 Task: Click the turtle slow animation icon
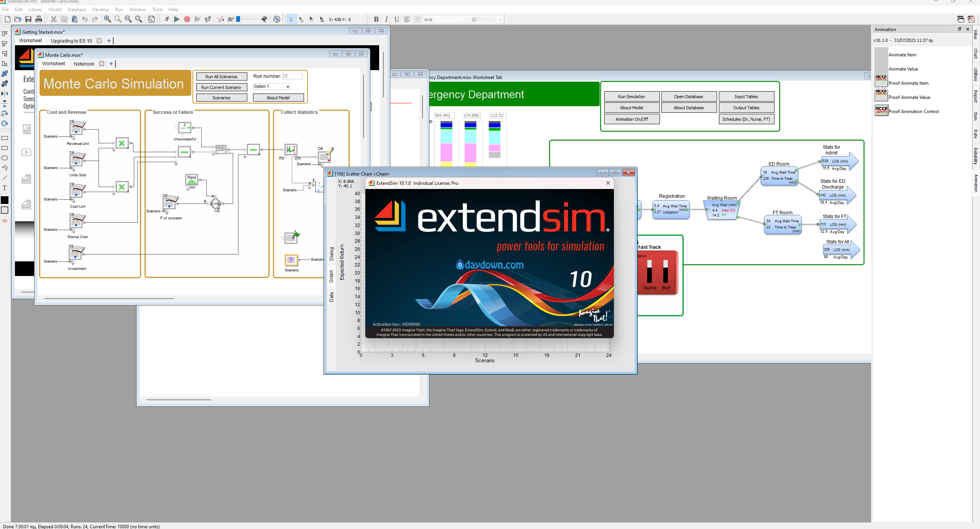coord(231,19)
